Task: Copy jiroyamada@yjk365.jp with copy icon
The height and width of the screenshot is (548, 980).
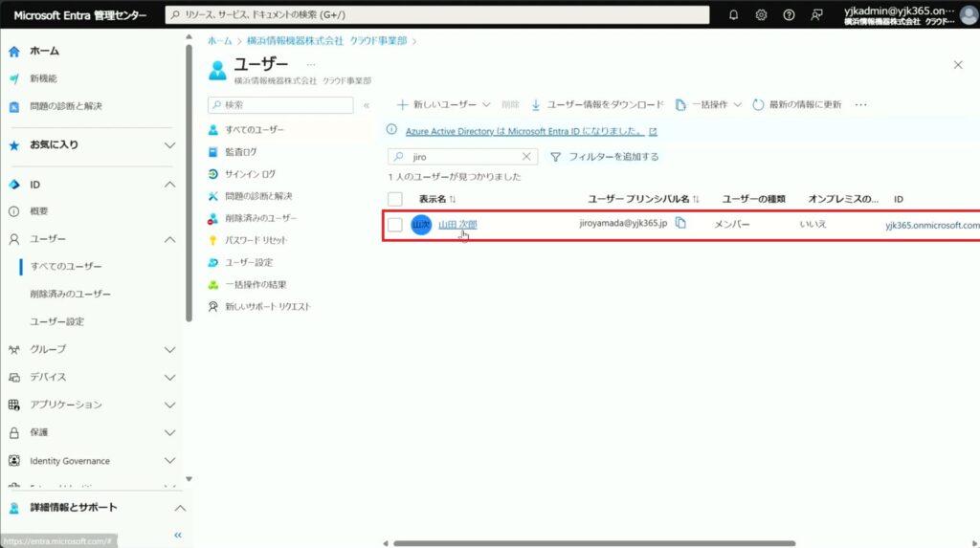Action: click(680, 223)
